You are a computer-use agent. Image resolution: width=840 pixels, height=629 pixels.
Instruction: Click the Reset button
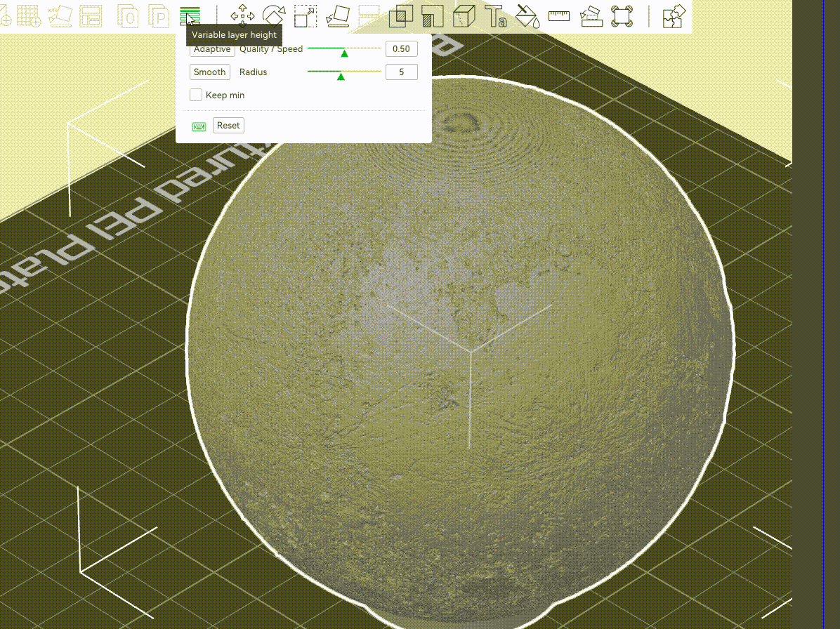point(228,125)
